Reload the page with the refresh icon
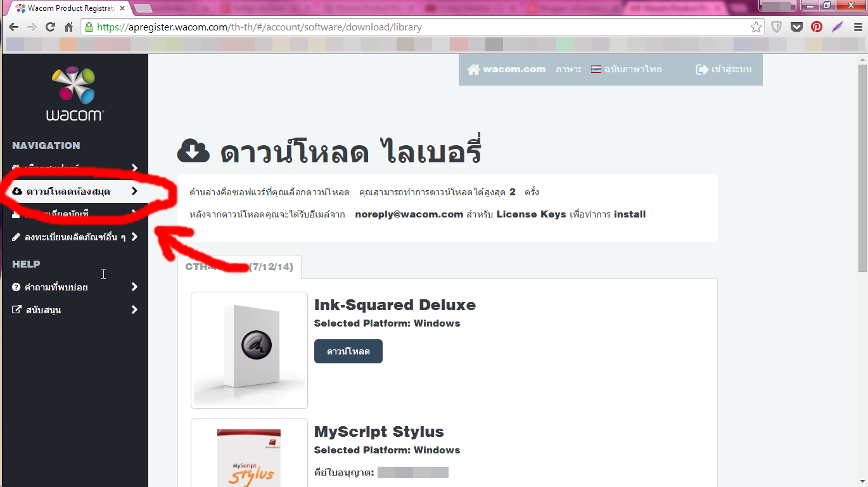 pyautogui.click(x=50, y=27)
